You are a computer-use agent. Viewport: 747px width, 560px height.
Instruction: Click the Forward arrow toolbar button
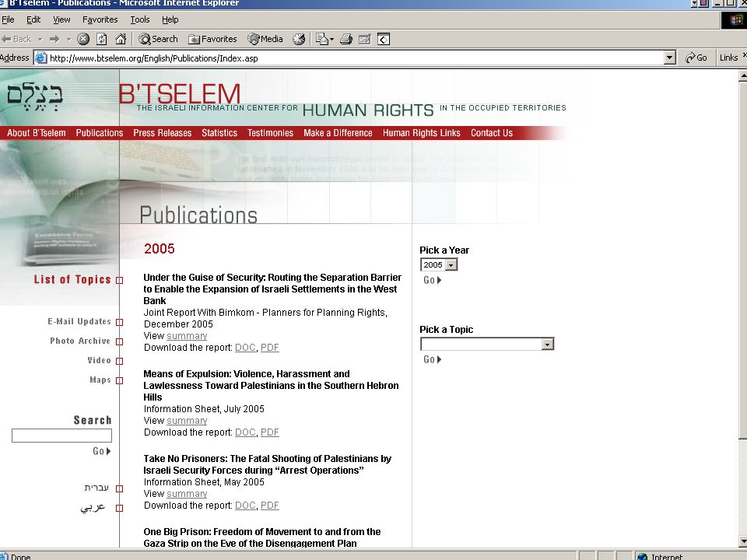54,39
